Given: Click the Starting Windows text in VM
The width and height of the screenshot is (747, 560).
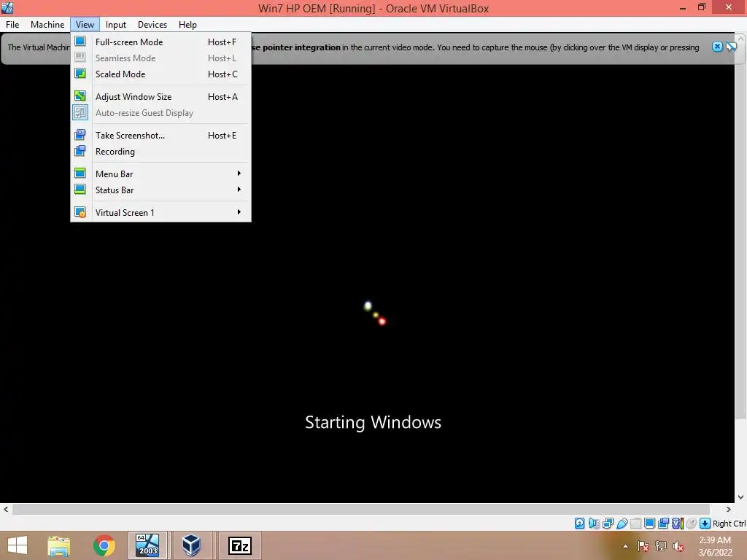Looking at the screenshot, I should coord(373,422).
